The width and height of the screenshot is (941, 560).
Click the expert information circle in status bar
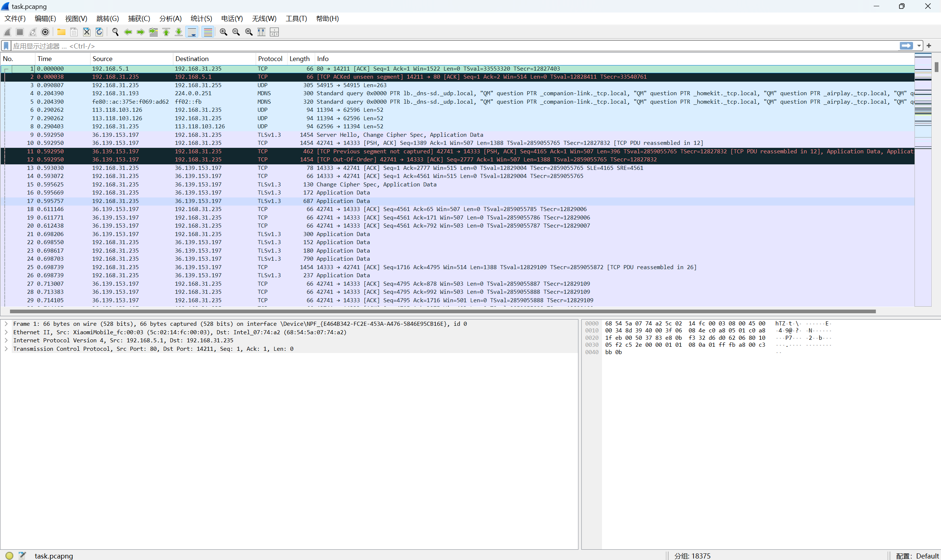[x=10, y=556]
